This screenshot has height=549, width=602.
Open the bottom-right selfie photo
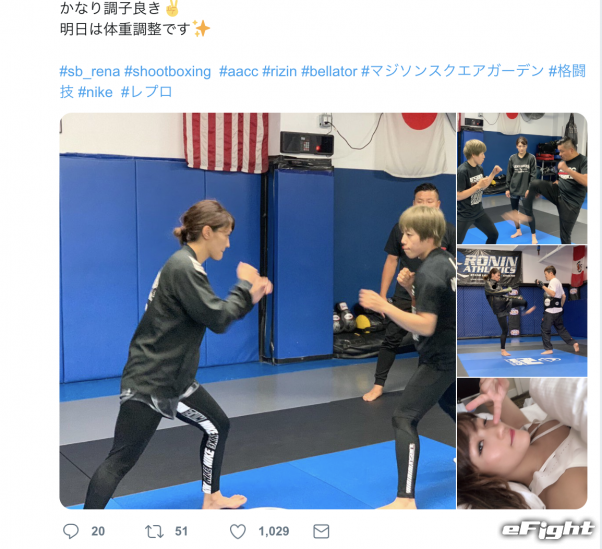522,443
